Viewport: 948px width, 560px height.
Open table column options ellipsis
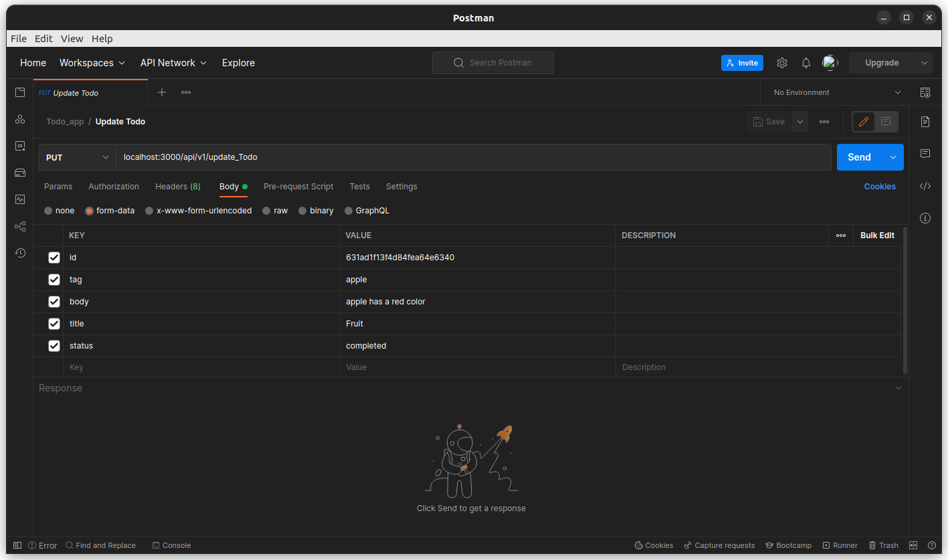point(841,236)
